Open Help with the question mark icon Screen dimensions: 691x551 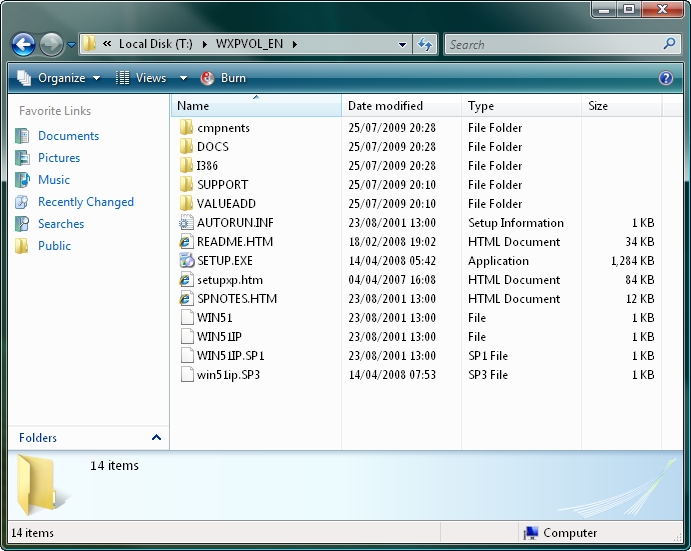click(x=665, y=78)
